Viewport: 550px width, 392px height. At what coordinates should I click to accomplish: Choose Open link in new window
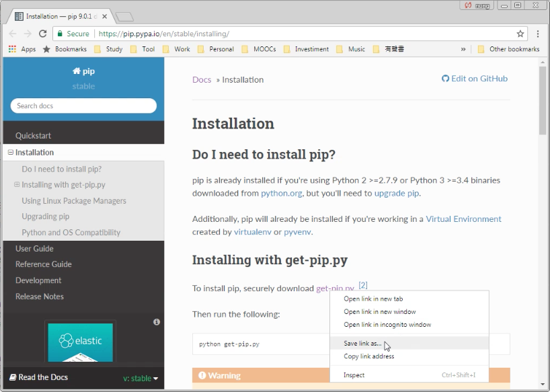click(x=409, y=312)
